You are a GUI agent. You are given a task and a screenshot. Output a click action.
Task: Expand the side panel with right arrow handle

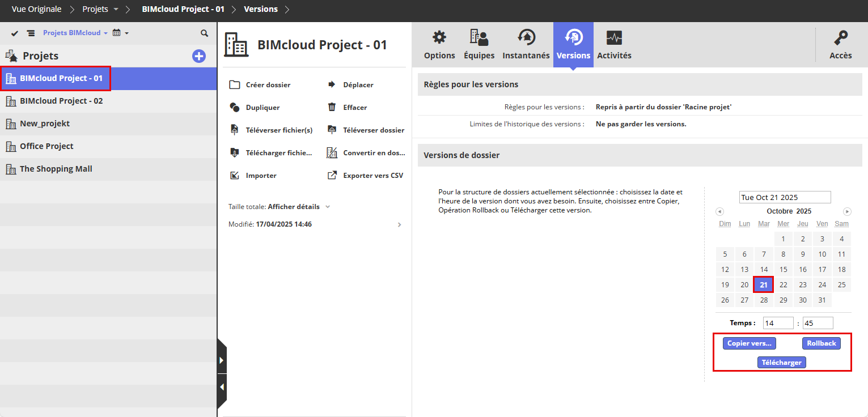click(x=222, y=360)
